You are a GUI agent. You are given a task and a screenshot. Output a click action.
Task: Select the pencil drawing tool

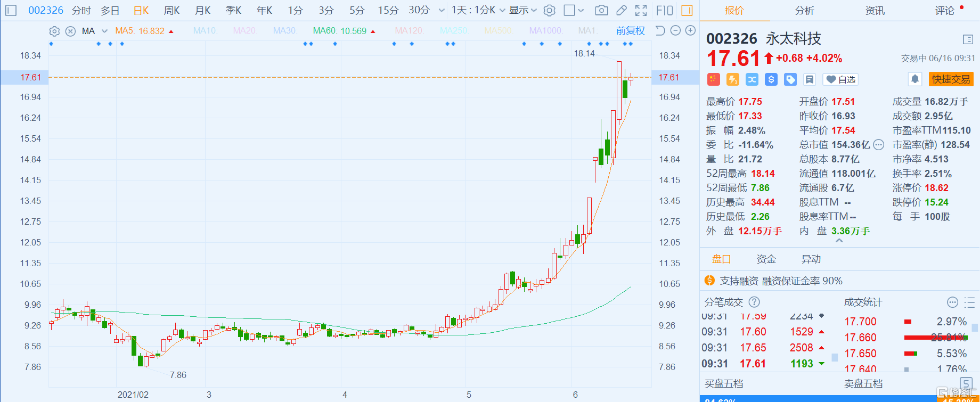click(622, 10)
